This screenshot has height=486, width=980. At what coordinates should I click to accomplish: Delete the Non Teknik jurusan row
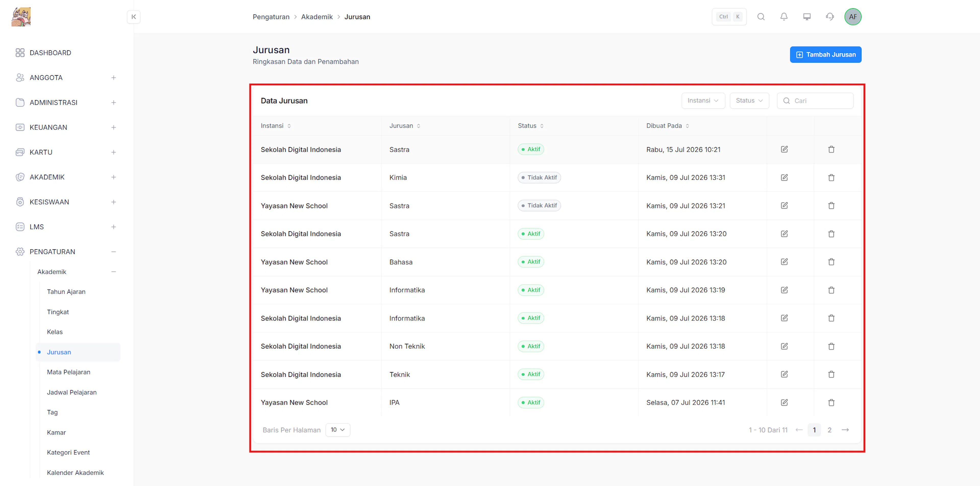click(831, 346)
